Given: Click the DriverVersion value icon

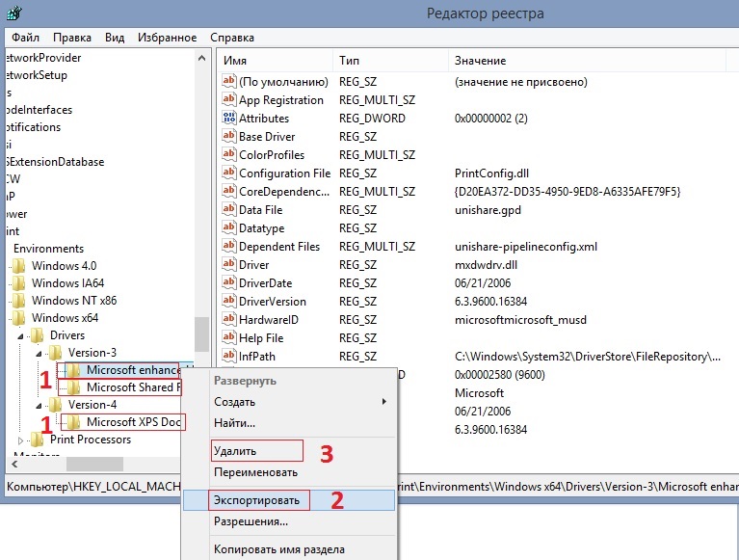Looking at the screenshot, I should (x=229, y=301).
